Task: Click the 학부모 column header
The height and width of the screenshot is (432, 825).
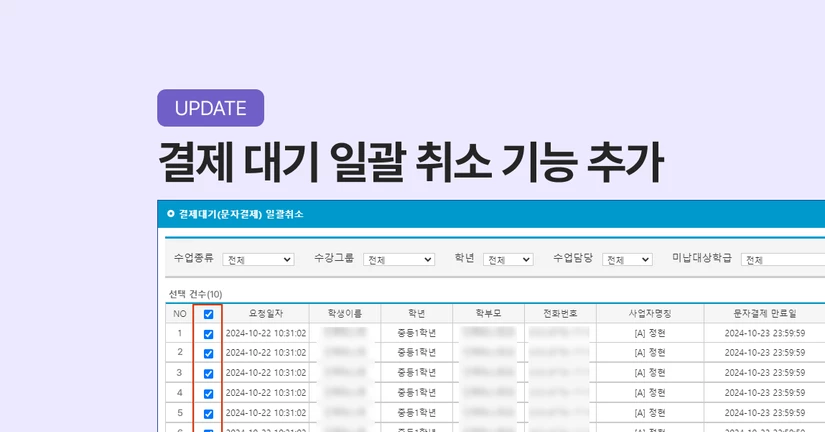Action: click(x=488, y=314)
